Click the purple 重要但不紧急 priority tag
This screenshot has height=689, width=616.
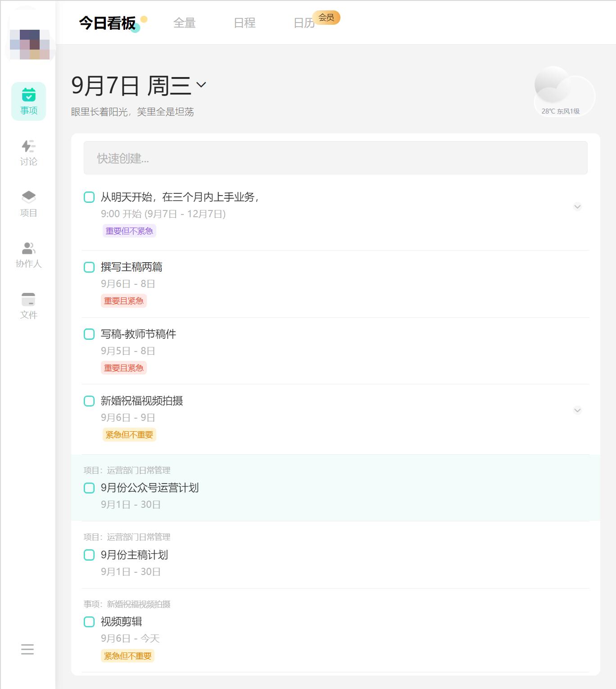pyautogui.click(x=129, y=231)
